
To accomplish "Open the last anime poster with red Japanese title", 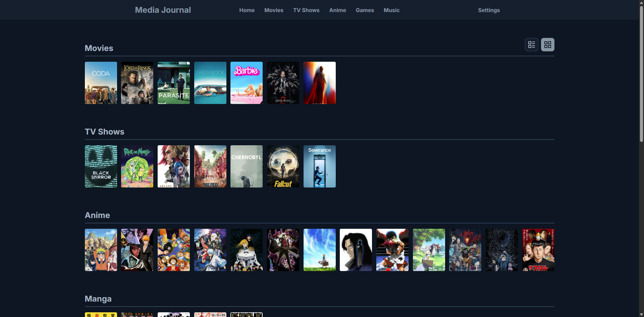I will tap(538, 250).
